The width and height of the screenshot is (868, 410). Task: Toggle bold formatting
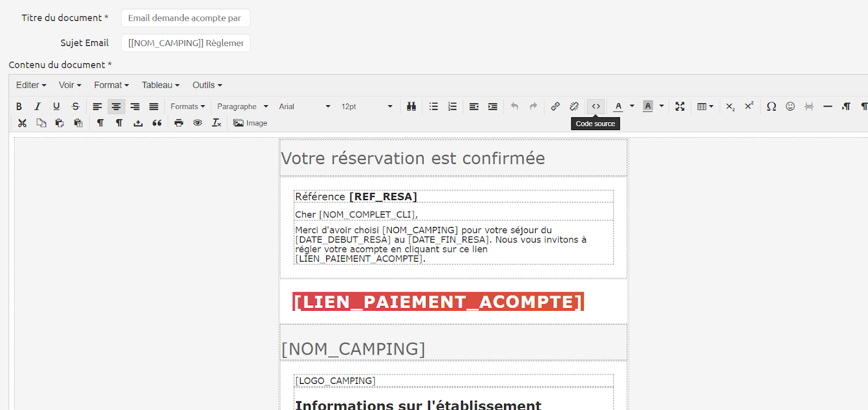pyautogui.click(x=19, y=106)
